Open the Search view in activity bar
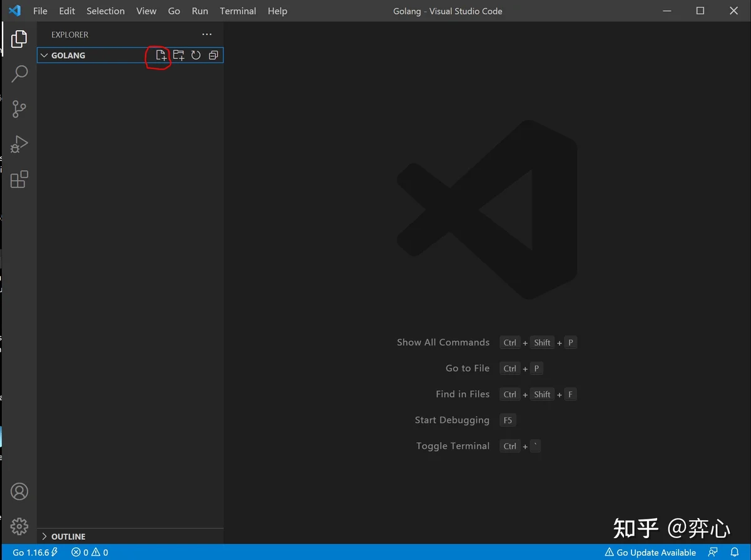751x560 pixels. coord(19,74)
